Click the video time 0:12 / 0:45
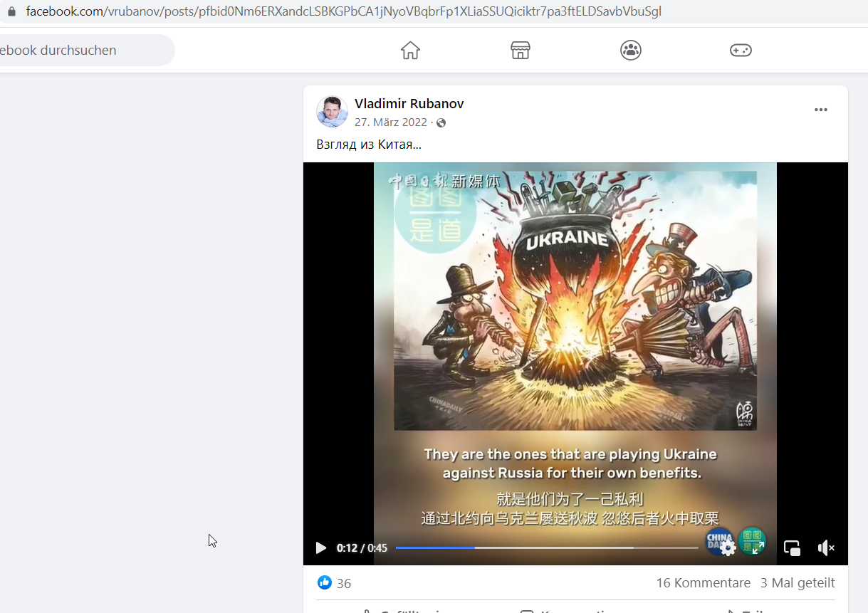868x613 pixels. [362, 547]
